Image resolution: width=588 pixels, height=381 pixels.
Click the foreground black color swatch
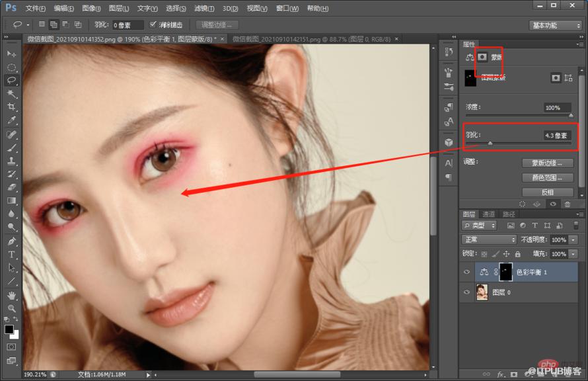(x=9, y=329)
